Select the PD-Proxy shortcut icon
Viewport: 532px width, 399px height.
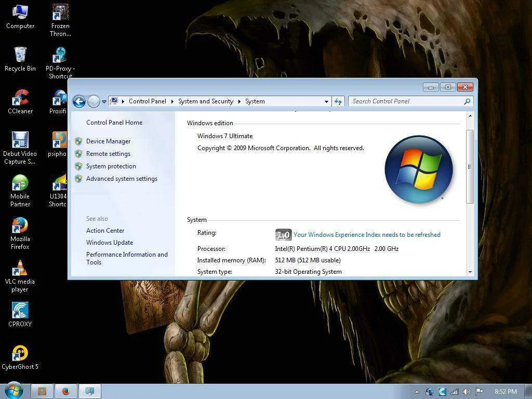point(60,62)
